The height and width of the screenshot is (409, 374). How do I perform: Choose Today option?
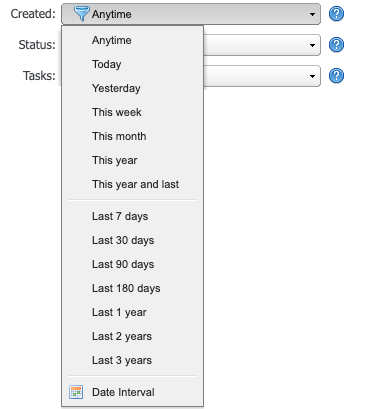[132, 64]
